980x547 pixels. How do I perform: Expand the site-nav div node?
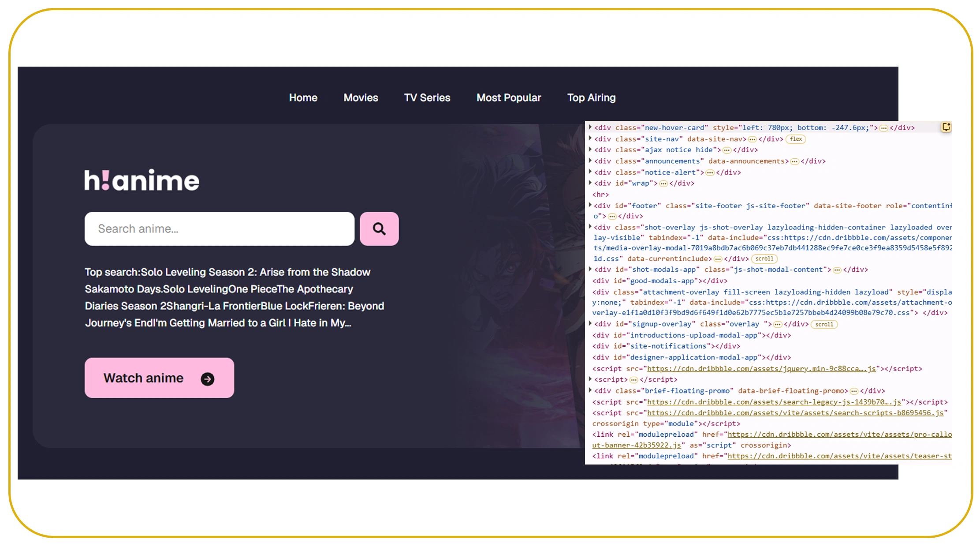(590, 139)
